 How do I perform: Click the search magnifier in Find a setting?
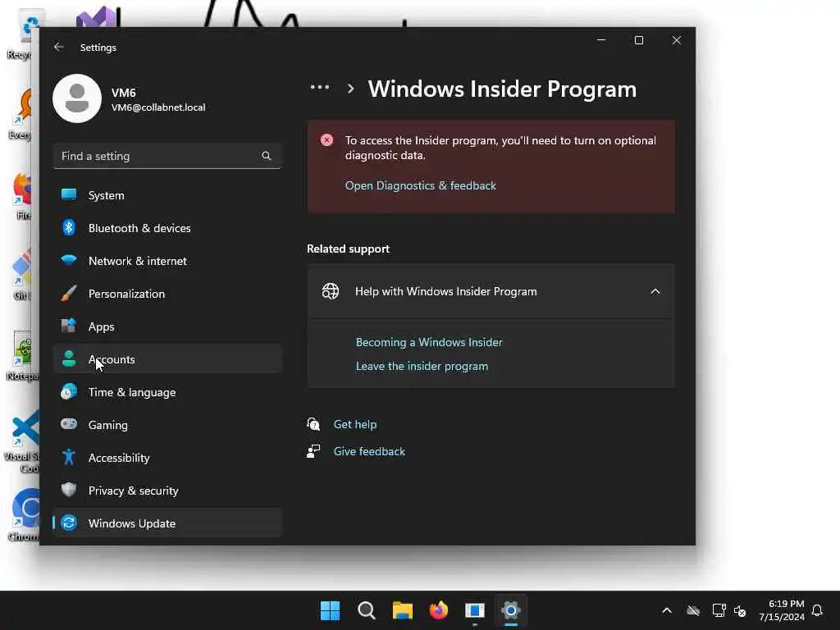click(267, 156)
